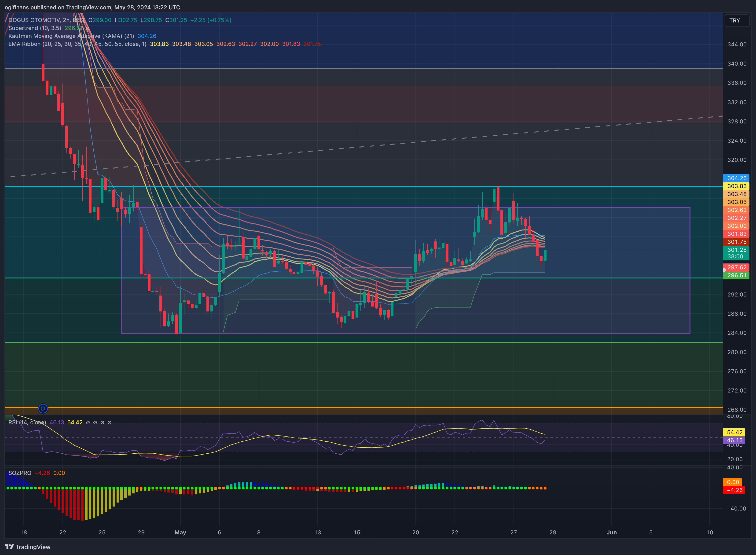Click the 303.83 EMA value in legend
The width and height of the screenshot is (756, 555).
click(x=159, y=44)
